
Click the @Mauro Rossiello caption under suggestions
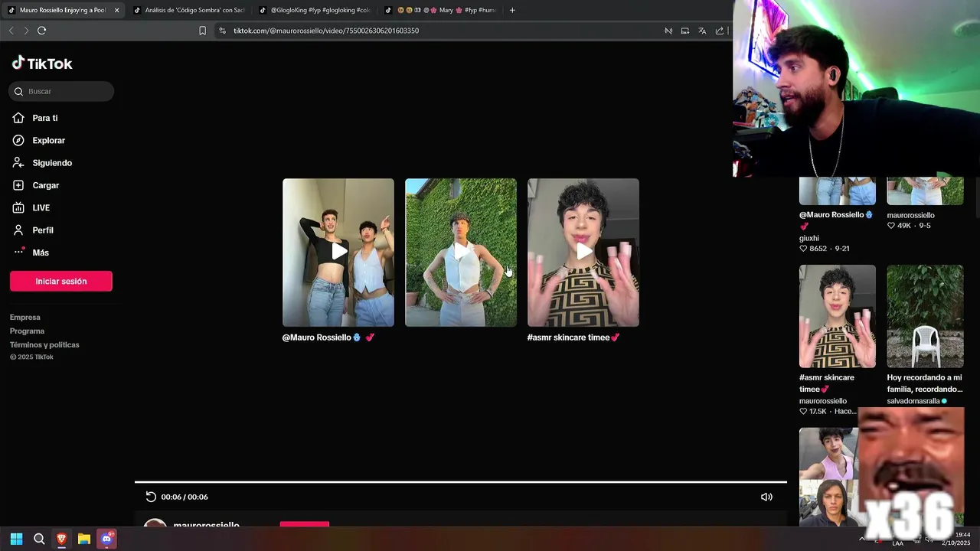point(328,337)
